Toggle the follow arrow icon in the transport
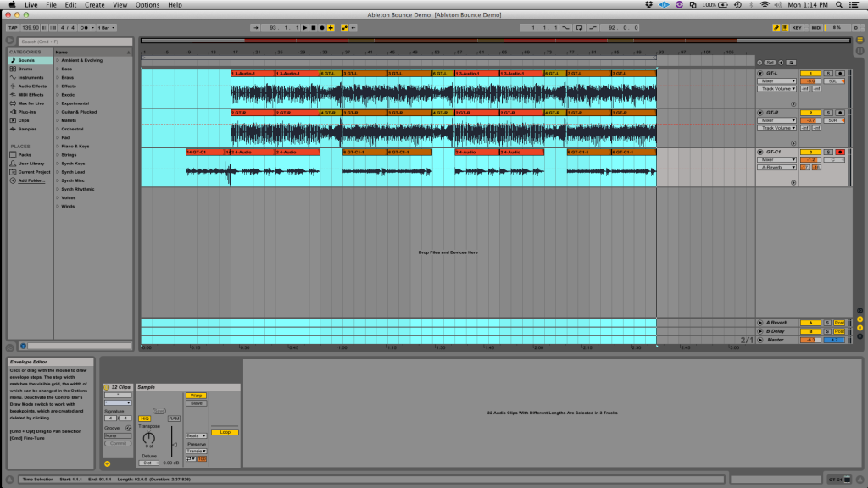This screenshot has width=868, height=488. point(255,28)
